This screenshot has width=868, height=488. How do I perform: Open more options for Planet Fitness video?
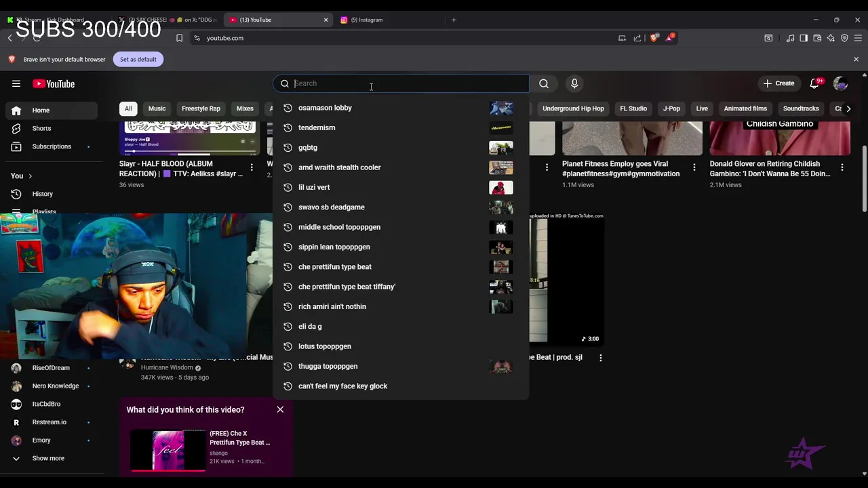coord(694,167)
